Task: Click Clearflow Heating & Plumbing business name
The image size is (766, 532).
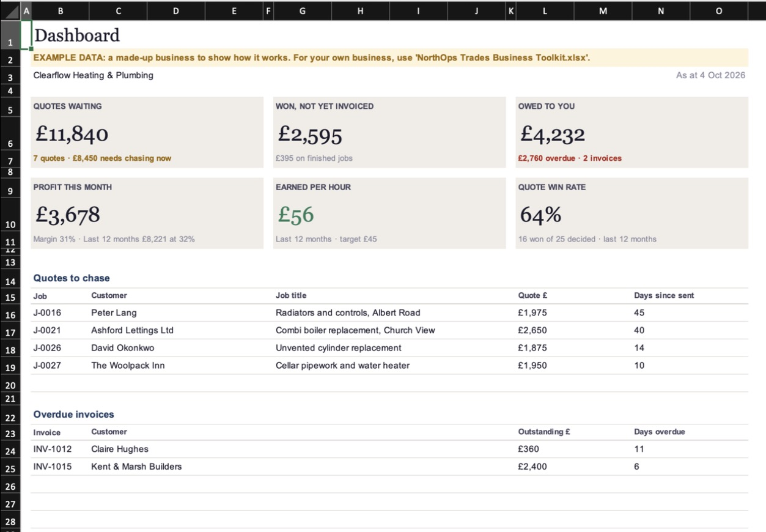Action: tap(94, 75)
